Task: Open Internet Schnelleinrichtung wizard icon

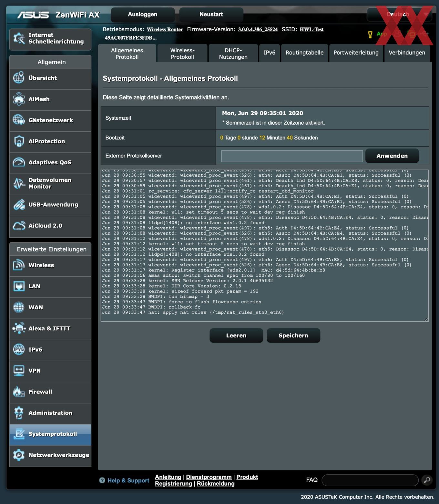Action: [x=19, y=38]
